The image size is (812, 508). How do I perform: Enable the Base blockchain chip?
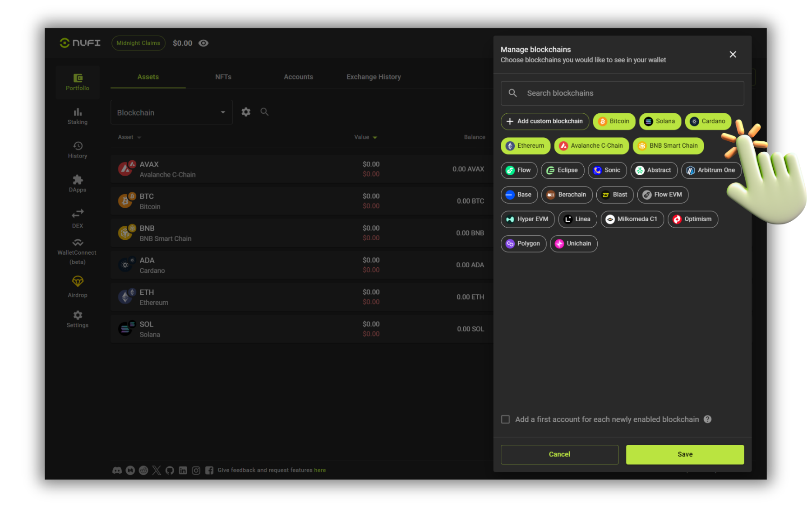point(519,195)
